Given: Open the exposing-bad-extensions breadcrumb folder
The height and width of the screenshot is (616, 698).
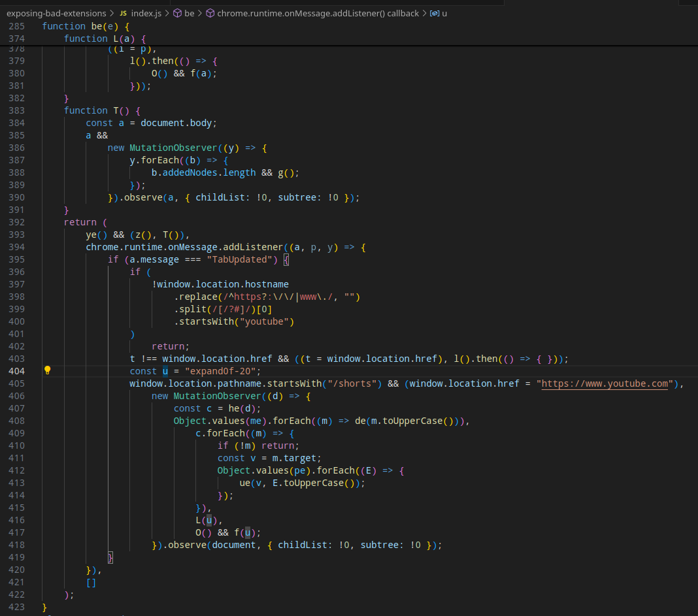Looking at the screenshot, I should (x=56, y=13).
